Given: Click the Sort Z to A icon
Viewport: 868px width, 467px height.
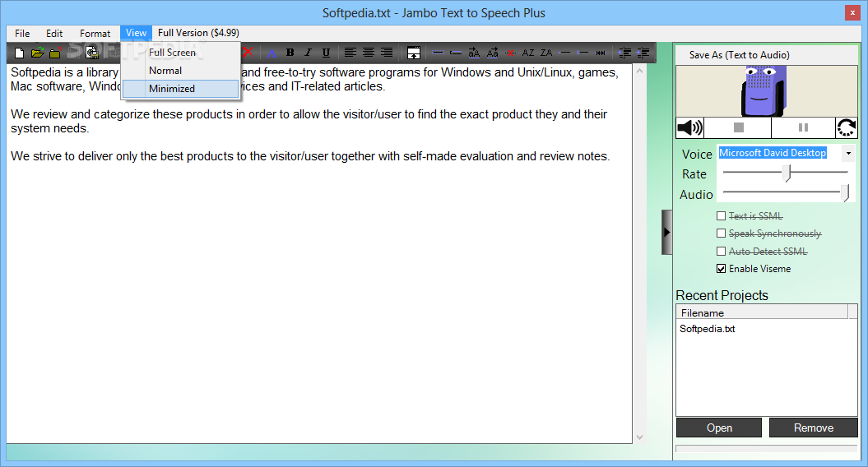Looking at the screenshot, I should click(x=546, y=53).
